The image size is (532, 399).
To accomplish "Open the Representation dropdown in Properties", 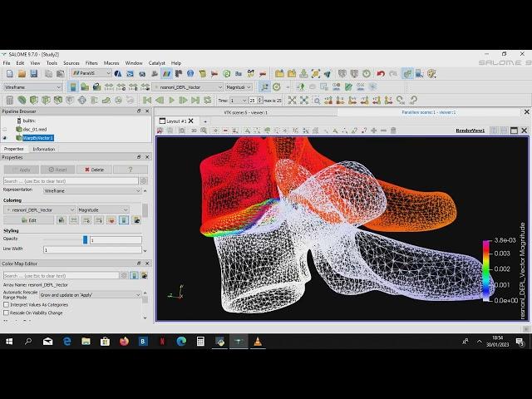I will point(92,190).
